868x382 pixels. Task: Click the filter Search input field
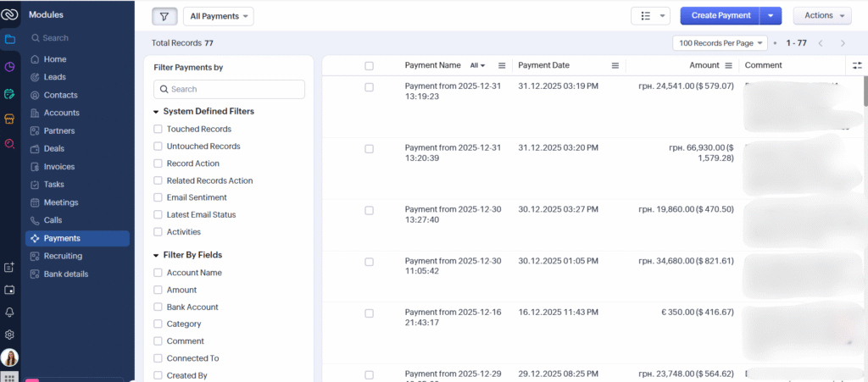(x=229, y=89)
